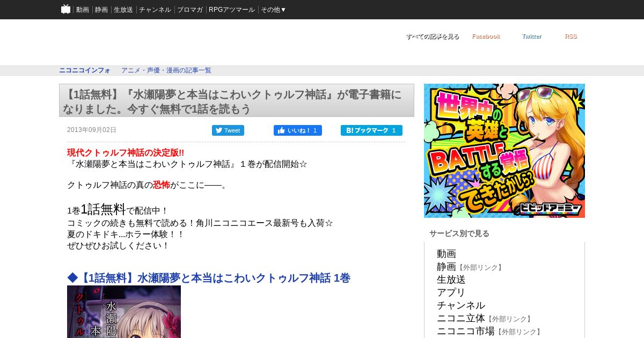Viewport: 644px width, 338px height.
Task: Click すべての記事を見る link
Action: [x=433, y=36]
